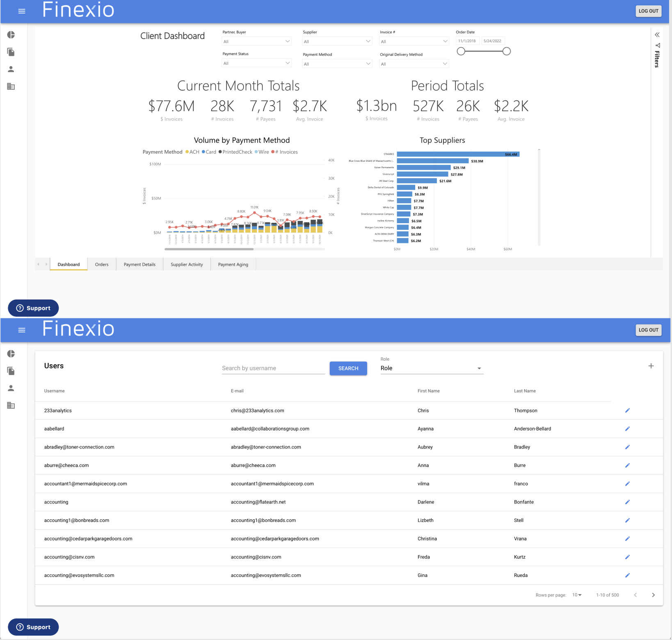Screen dimensions: 672x640
Task: Open dashboard pie-chart icon in top sidebar
Action: point(11,35)
